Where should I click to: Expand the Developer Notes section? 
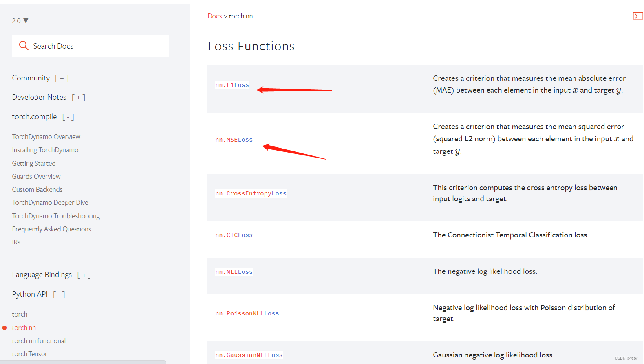(78, 98)
